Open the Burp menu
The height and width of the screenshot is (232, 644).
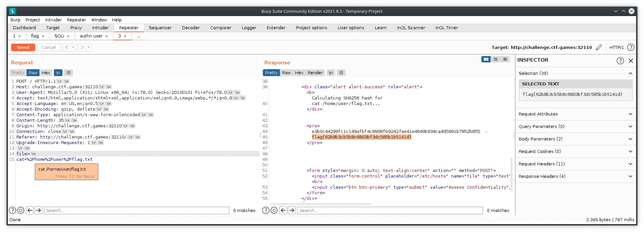[15, 20]
